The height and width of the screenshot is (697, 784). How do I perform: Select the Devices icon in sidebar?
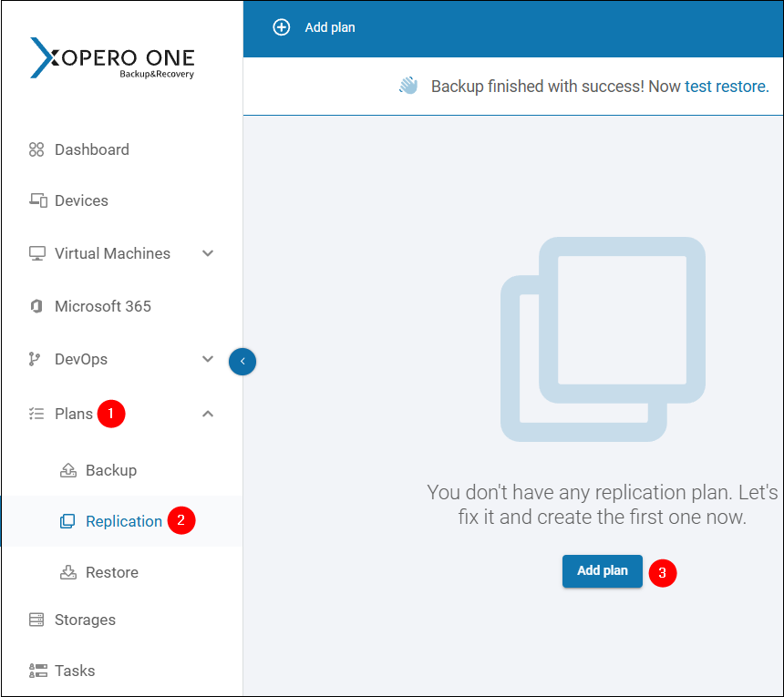[36, 200]
